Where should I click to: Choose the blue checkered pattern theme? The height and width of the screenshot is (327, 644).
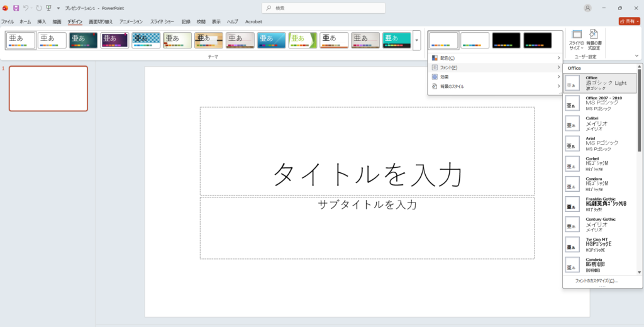(146, 40)
